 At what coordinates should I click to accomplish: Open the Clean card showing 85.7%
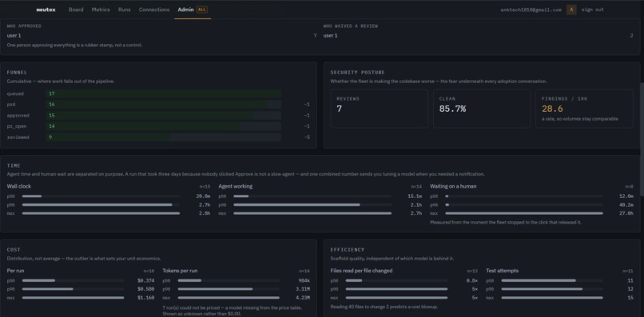point(481,109)
